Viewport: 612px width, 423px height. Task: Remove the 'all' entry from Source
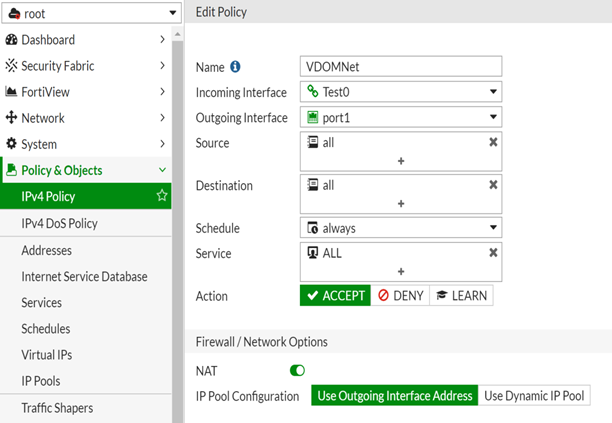pyautogui.click(x=492, y=143)
